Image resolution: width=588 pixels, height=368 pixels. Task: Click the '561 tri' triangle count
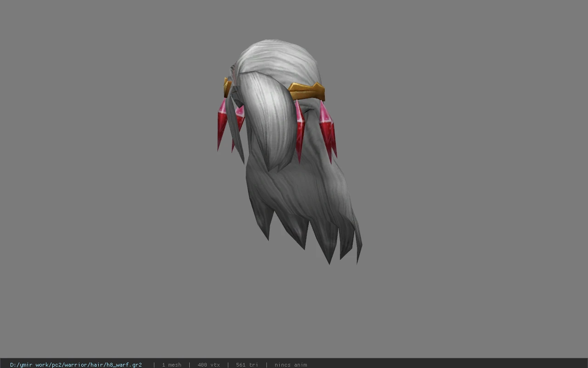[x=247, y=365]
